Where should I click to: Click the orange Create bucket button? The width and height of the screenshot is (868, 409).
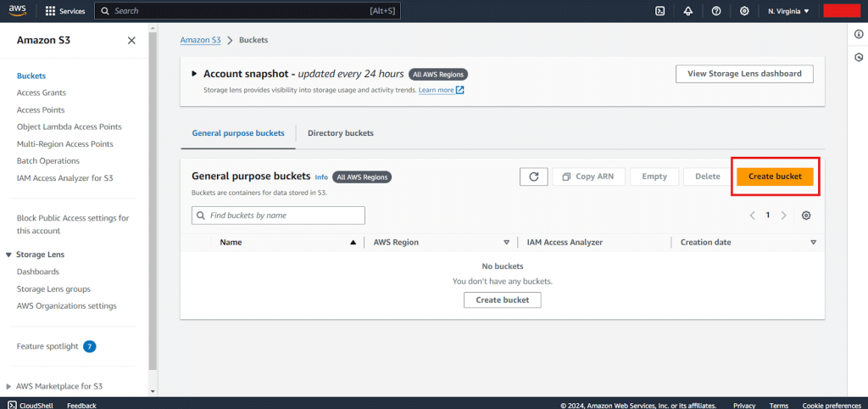coord(775,176)
